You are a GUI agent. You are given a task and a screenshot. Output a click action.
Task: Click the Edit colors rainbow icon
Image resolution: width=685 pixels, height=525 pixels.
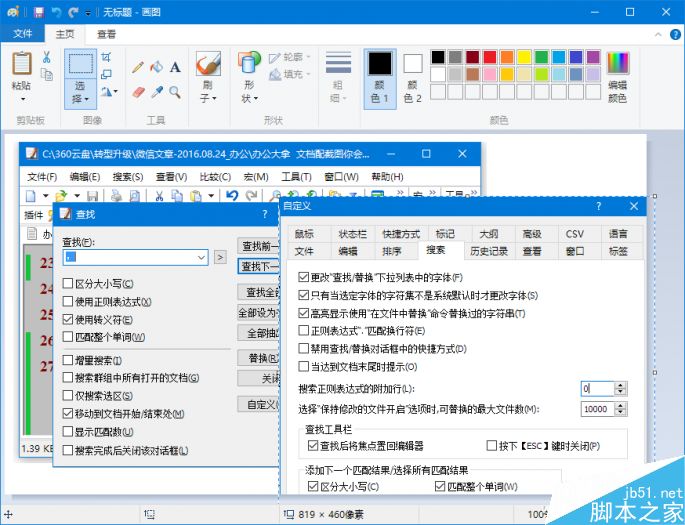617,63
